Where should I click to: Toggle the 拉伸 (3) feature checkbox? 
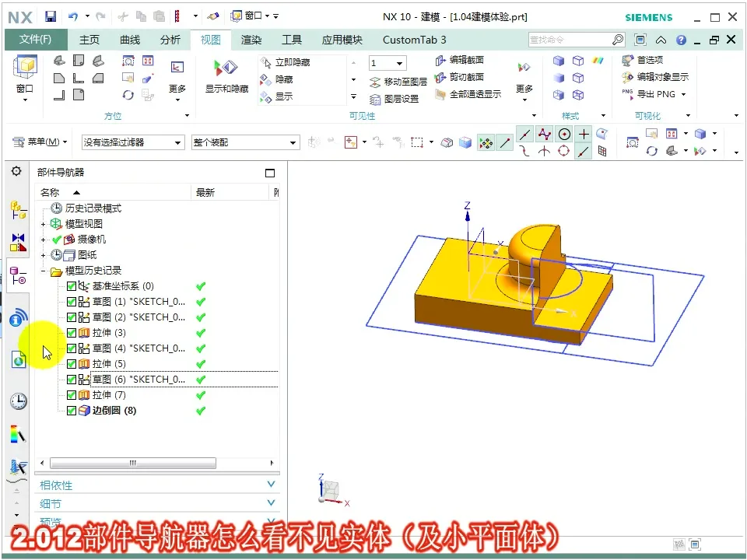72,333
